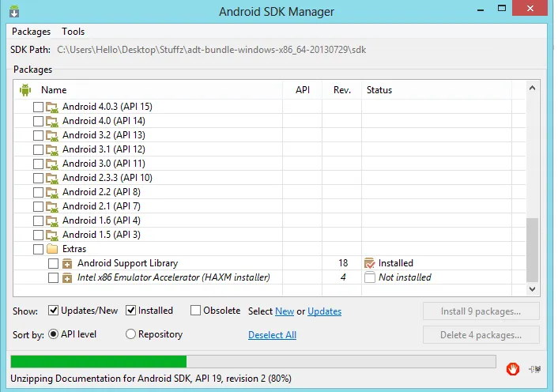Uncheck the Installed show filter
558x392 pixels.
[130, 311]
